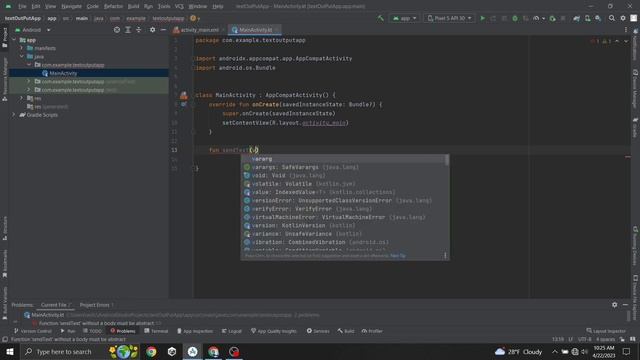Open Device Manager icon in top toolbar
This screenshot has height=360, width=640.
(x=587, y=18)
